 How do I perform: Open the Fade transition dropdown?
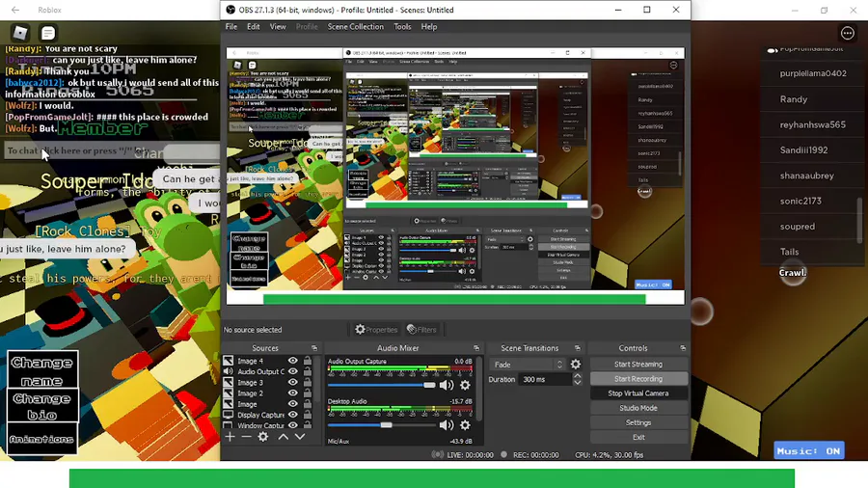click(x=527, y=365)
